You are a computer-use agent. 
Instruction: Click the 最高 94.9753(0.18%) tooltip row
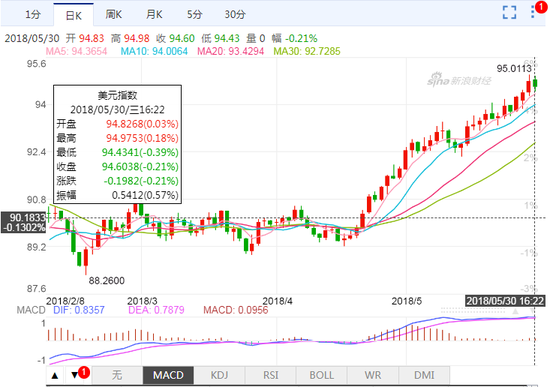pos(118,138)
